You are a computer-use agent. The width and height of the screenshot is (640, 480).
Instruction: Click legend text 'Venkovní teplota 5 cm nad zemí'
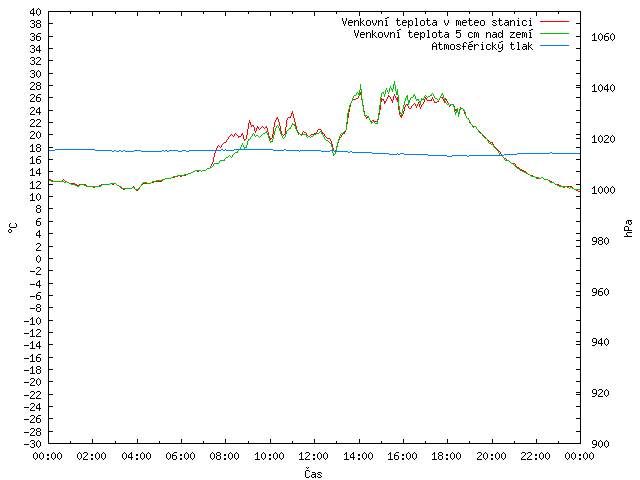tap(443, 34)
